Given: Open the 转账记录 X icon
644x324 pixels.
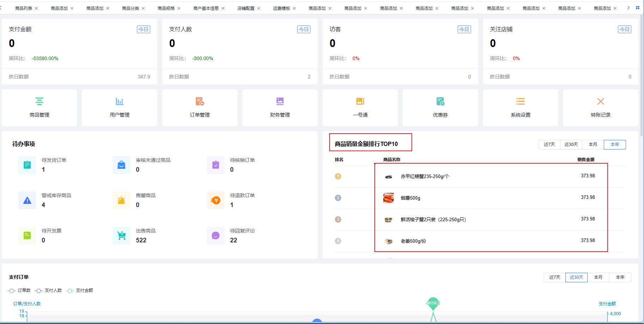Looking at the screenshot, I should pyautogui.click(x=601, y=102).
